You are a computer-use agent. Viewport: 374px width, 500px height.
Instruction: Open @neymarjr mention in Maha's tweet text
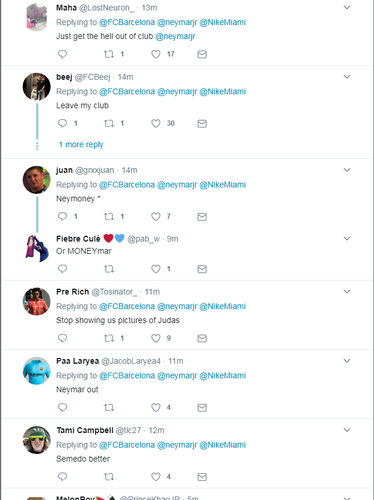tap(175, 36)
